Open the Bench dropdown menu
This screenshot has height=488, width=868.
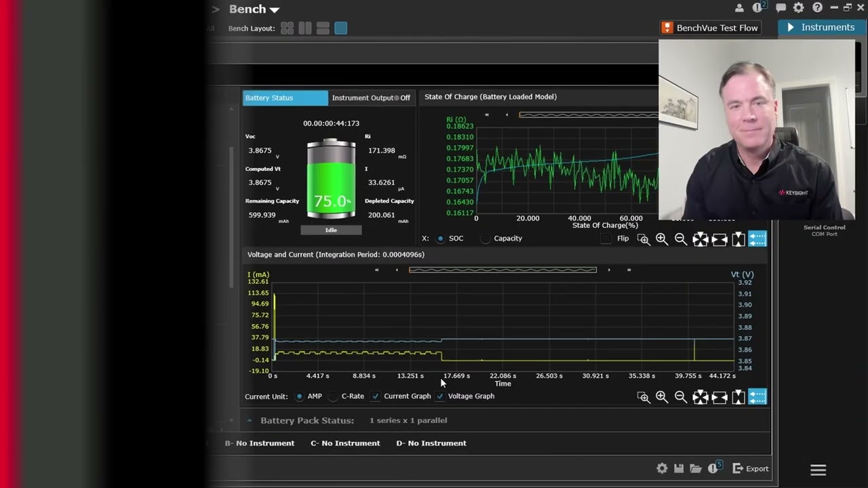[x=254, y=9]
